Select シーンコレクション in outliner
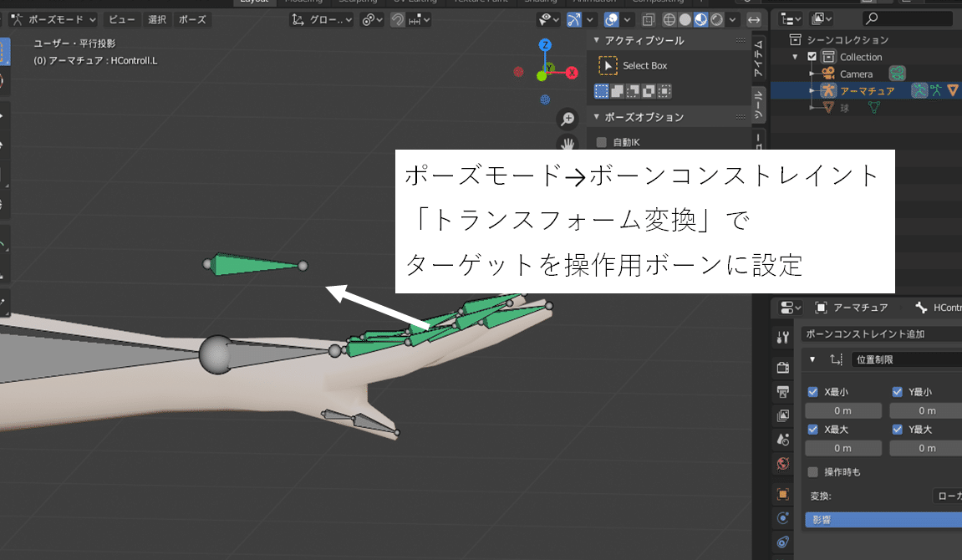Viewport: 962px width, 560px height. (x=847, y=40)
